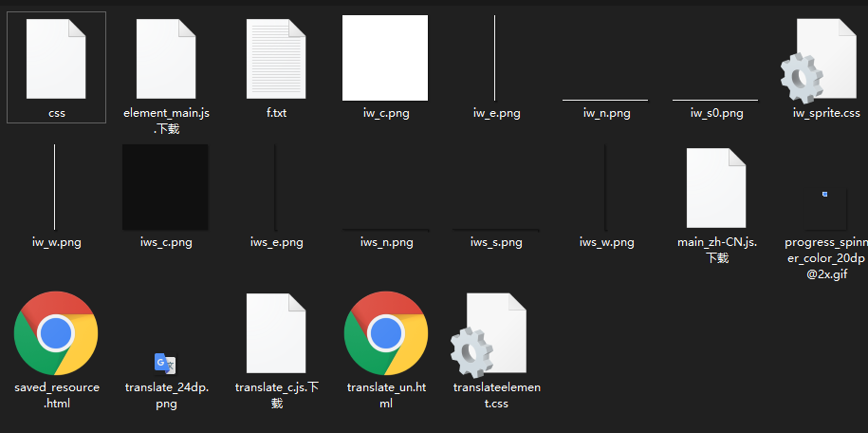Select the translate_c.js.下载 file icon
This screenshot has width=868, height=433.
[x=276, y=334]
